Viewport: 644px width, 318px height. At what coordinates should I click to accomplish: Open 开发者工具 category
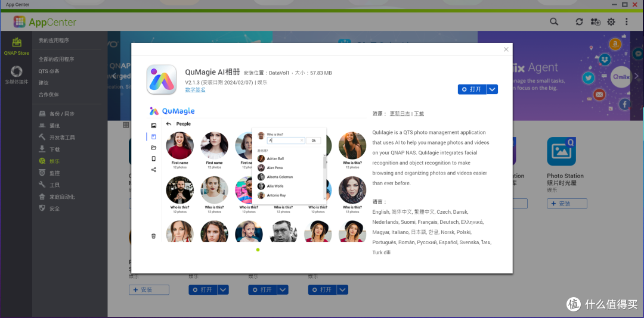tap(57, 138)
